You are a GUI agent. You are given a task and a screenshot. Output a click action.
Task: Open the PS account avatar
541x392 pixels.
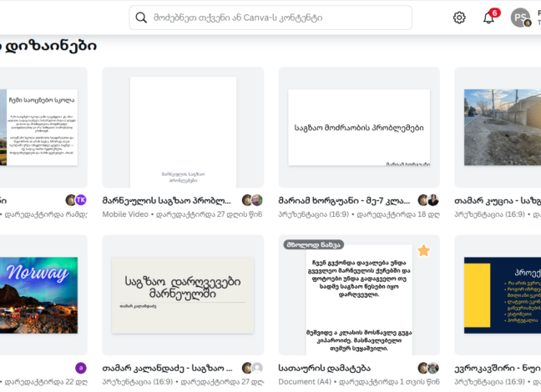pos(521,18)
